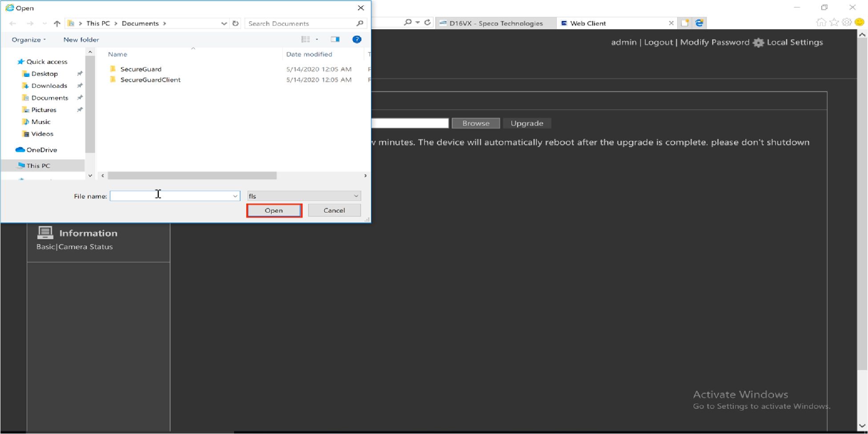Open the dialog help question mark icon

tap(357, 40)
